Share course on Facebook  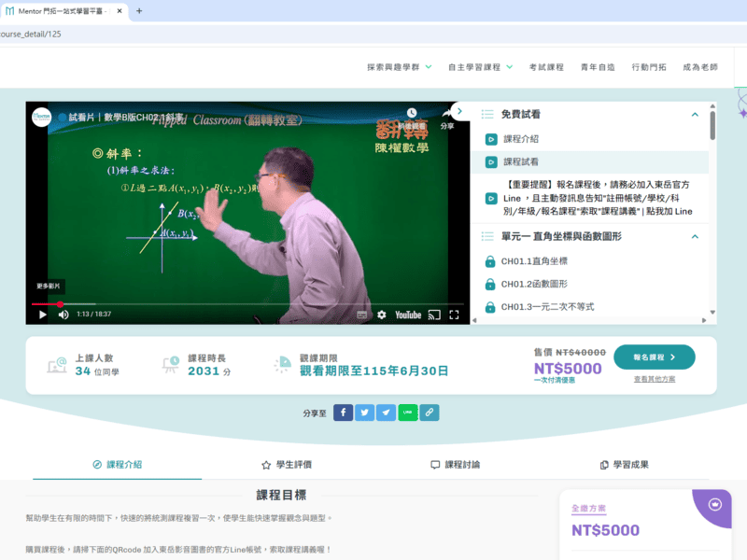(x=343, y=413)
